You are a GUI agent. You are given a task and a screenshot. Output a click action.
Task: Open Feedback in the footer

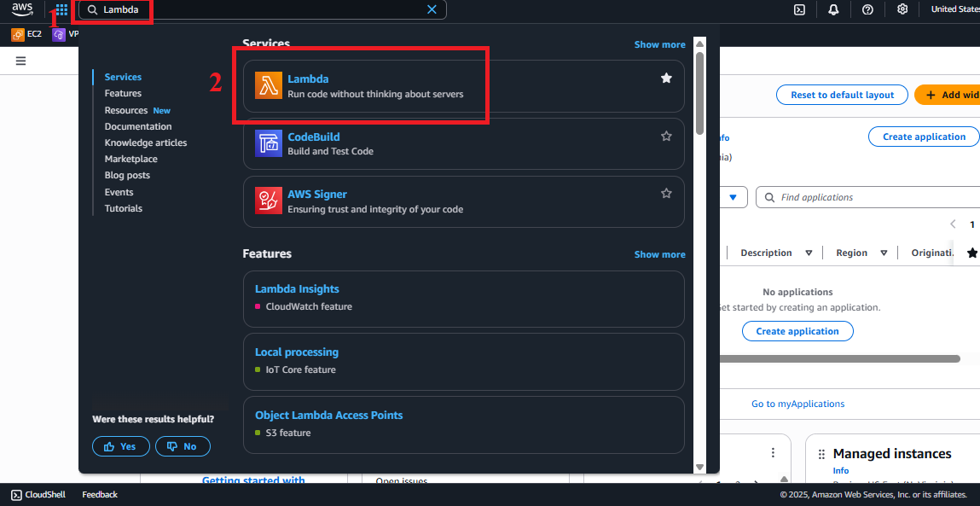(x=100, y=495)
